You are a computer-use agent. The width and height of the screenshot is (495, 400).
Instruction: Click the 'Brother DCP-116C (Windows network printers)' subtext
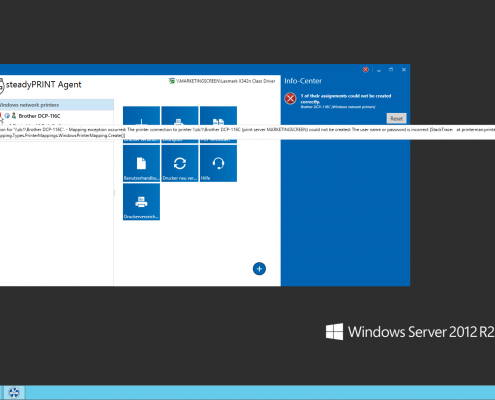338,107
